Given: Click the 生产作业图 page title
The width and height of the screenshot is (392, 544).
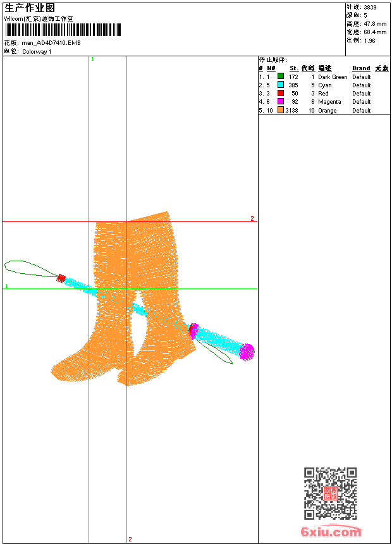Looking at the screenshot, I should (30, 8).
